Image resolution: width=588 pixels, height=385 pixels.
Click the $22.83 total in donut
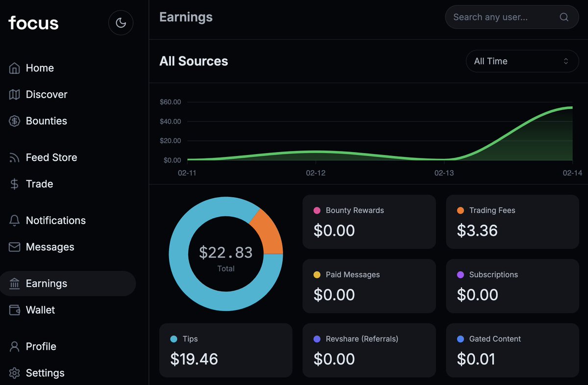(x=226, y=253)
